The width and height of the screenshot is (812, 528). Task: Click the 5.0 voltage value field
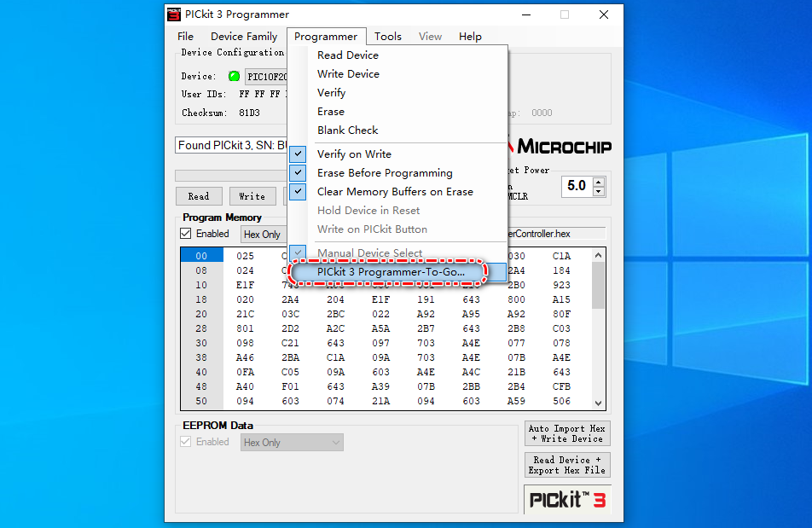point(577,186)
